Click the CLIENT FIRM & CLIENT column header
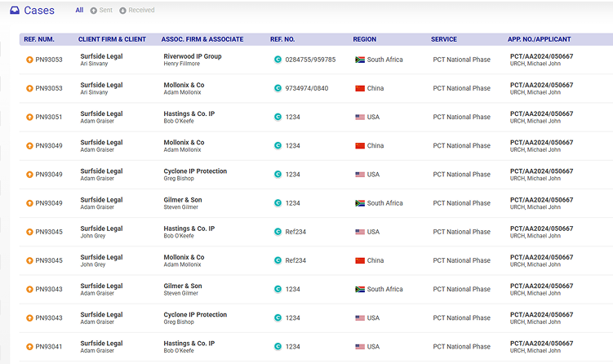613x364 pixels. pos(112,39)
